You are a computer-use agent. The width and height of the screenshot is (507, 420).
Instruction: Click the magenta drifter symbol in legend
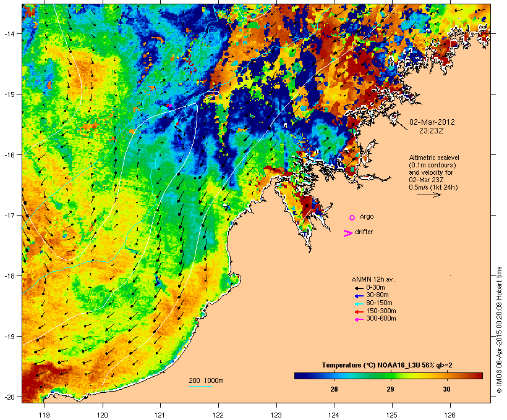[347, 233]
